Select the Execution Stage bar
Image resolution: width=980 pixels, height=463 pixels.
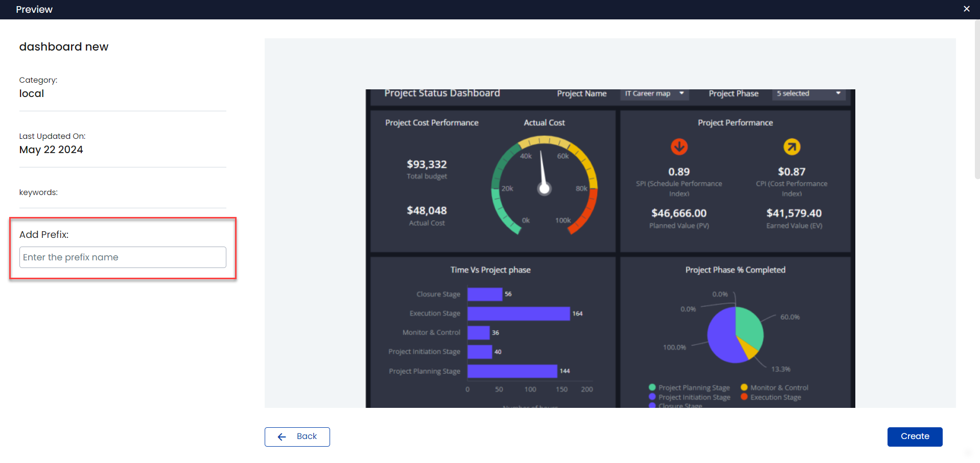[x=518, y=313]
